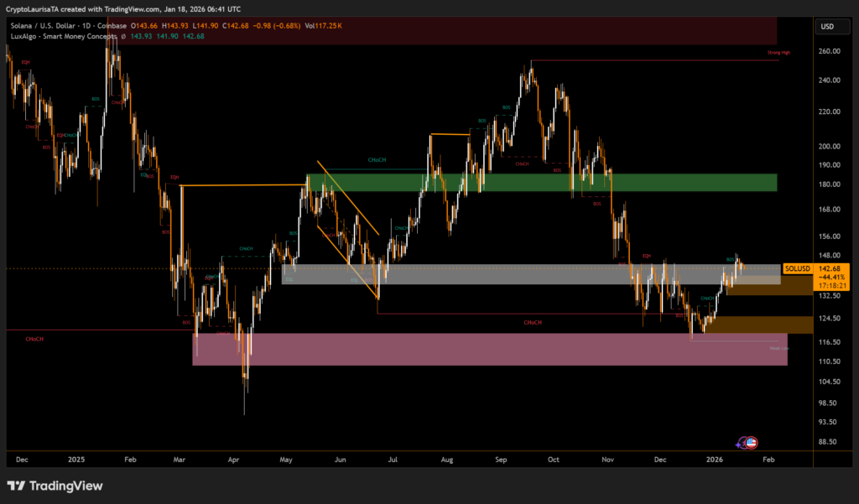
Task: Open the USD currency selector
Action: tap(826, 27)
